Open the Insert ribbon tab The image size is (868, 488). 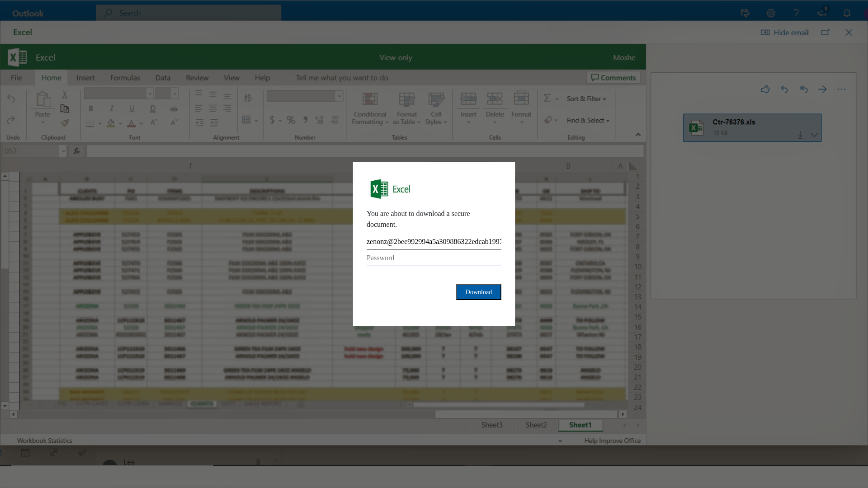point(85,78)
